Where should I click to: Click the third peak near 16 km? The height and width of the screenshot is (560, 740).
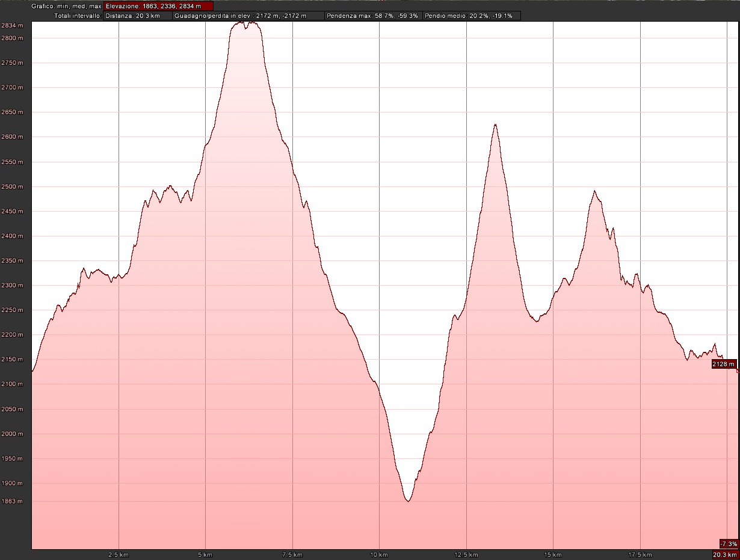(594, 192)
